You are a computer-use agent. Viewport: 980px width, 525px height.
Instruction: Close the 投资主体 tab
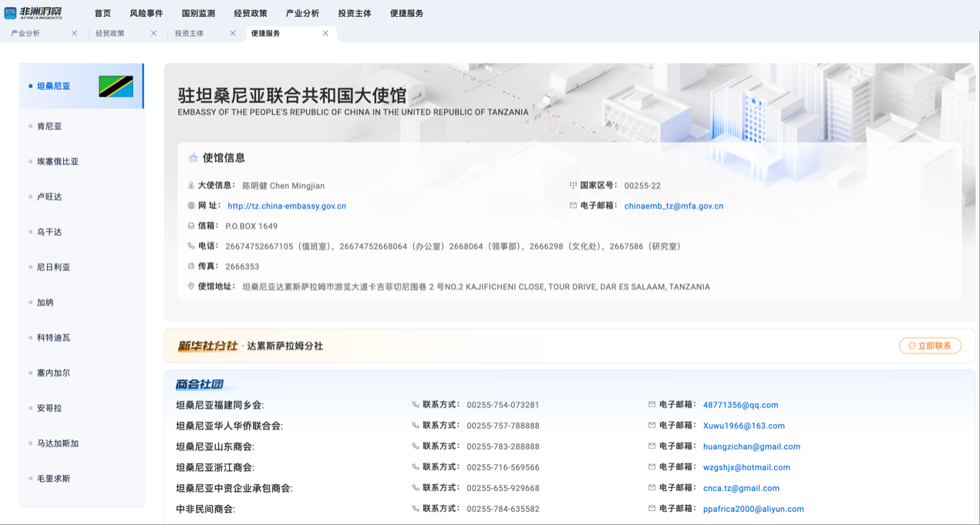tap(233, 33)
